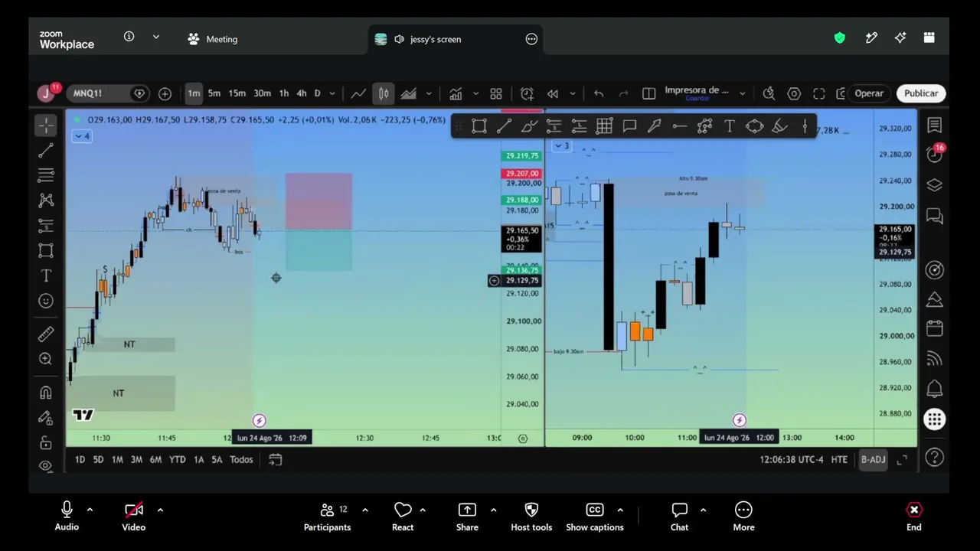The height and width of the screenshot is (551, 980).
Task: Open forecasting and measurement tools in sidebar
Action: coord(46,226)
